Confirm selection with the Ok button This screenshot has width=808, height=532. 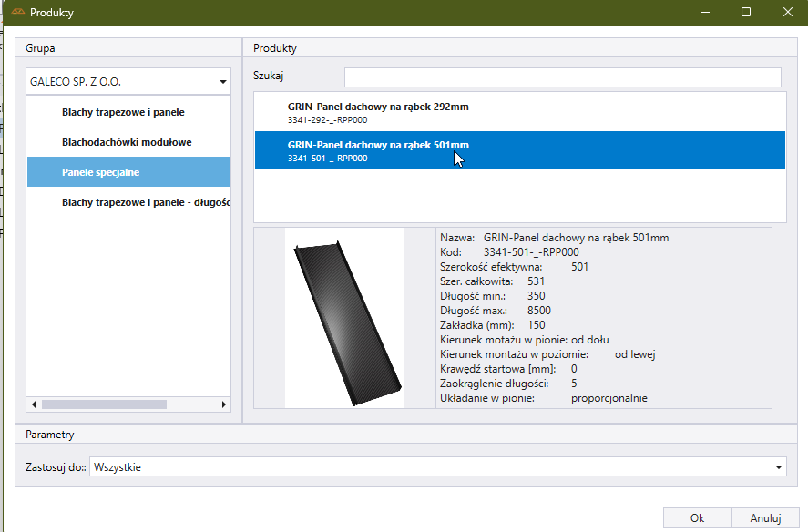tap(697, 517)
